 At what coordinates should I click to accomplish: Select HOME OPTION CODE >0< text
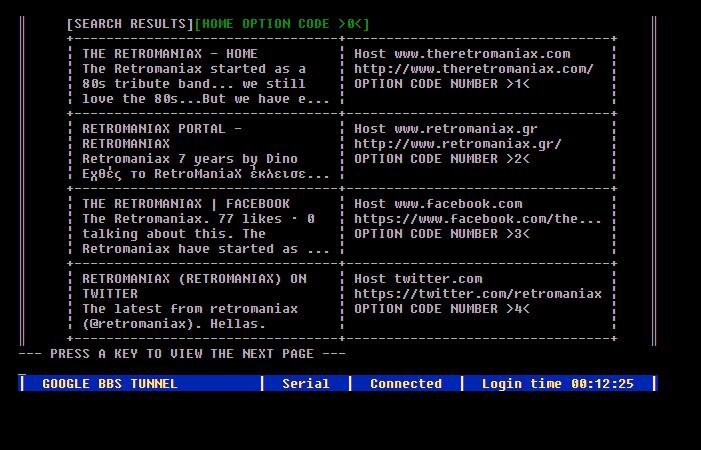point(282,24)
